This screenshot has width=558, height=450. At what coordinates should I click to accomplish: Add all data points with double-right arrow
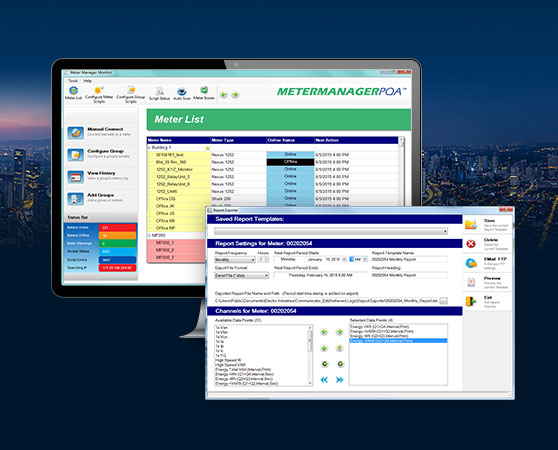(x=339, y=380)
